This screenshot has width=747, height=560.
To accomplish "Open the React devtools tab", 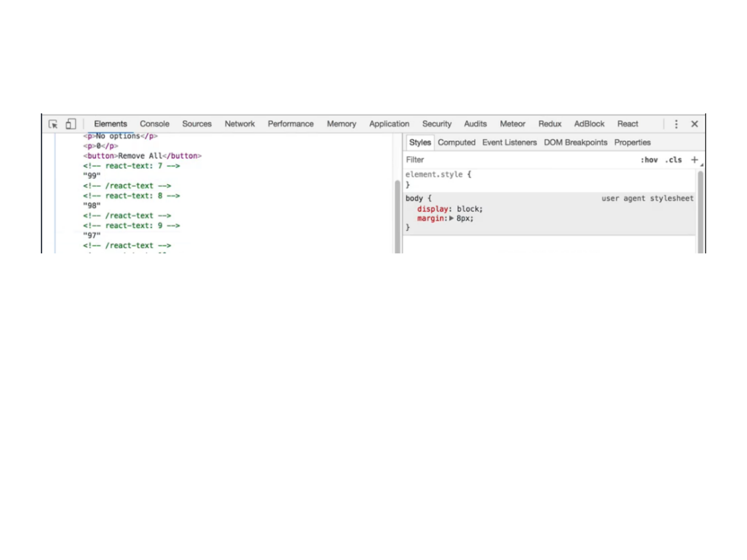I will pyautogui.click(x=627, y=124).
